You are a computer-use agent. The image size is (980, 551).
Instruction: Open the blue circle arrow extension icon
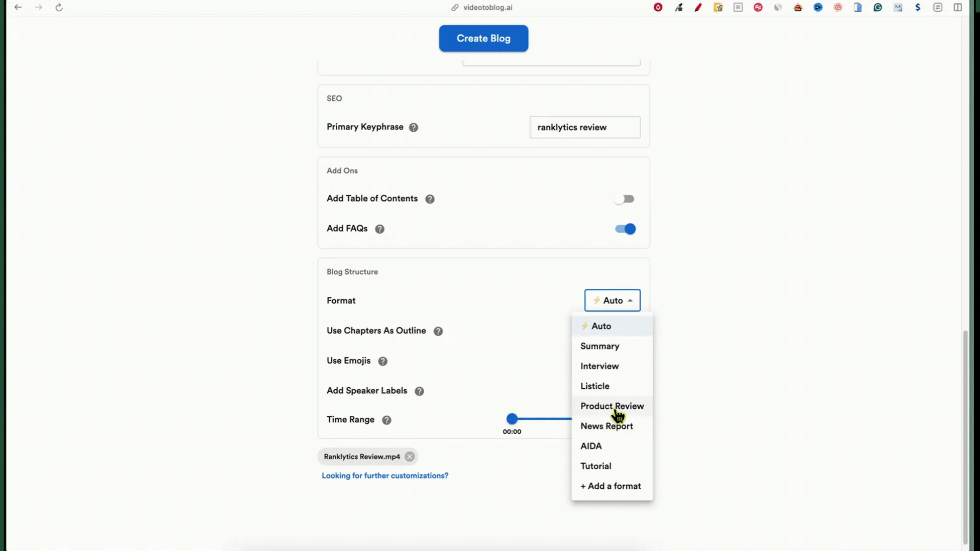(818, 7)
